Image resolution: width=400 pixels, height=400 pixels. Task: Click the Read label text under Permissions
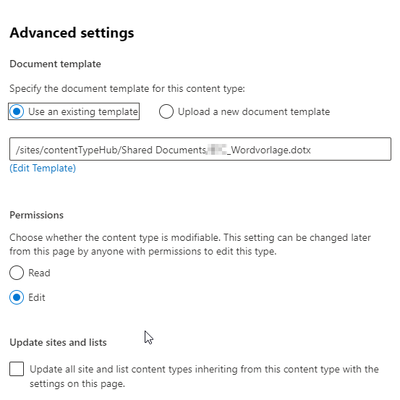point(39,273)
